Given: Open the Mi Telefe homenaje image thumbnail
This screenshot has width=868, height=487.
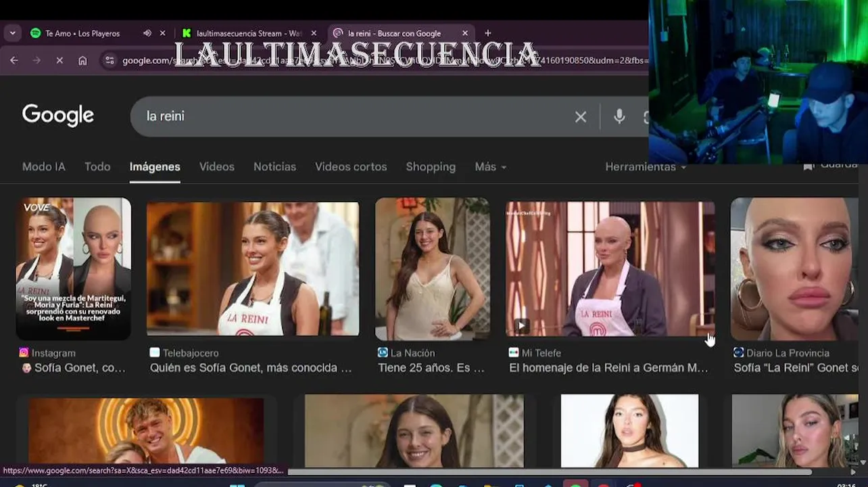Looking at the screenshot, I should coord(610,269).
